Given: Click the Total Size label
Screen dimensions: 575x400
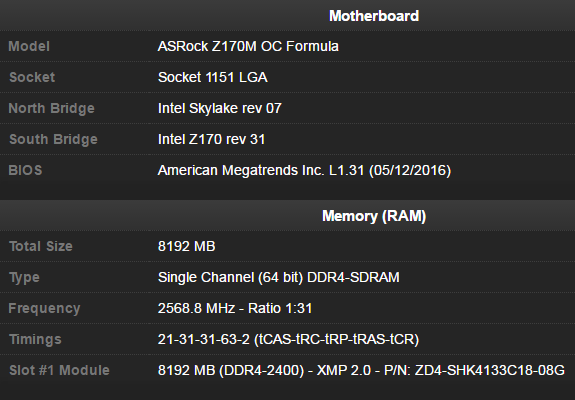Looking at the screenshot, I should click(x=40, y=246).
